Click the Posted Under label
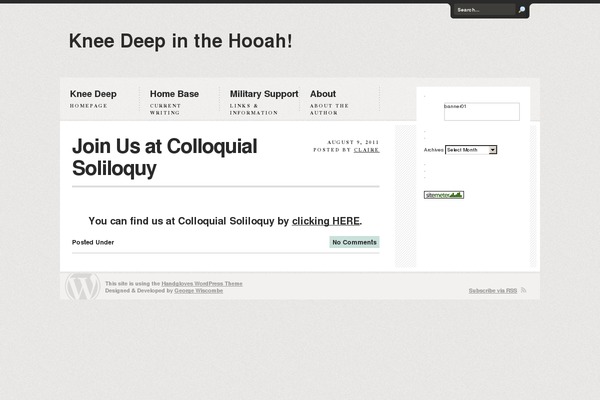Screen dimensions: 600x400 point(93,242)
